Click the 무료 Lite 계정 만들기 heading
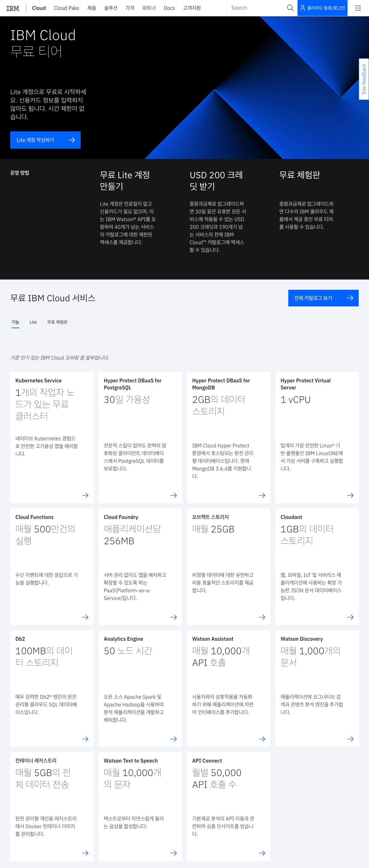Image resolution: width=369 pixels, height=868 pixels. click(x=125, y=180)
